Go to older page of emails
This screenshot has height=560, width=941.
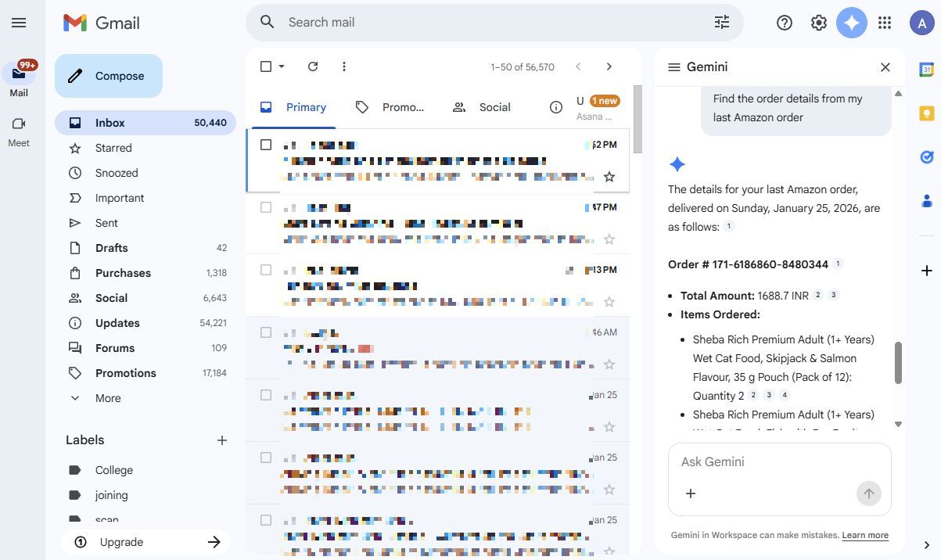(609, 66)
